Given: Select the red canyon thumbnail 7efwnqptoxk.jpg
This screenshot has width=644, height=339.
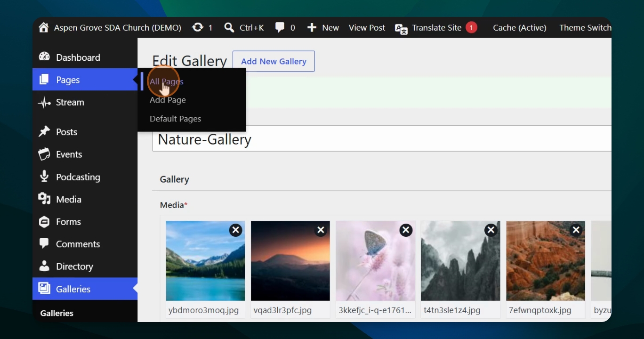Looking at the screenshot, I should 546,261.
